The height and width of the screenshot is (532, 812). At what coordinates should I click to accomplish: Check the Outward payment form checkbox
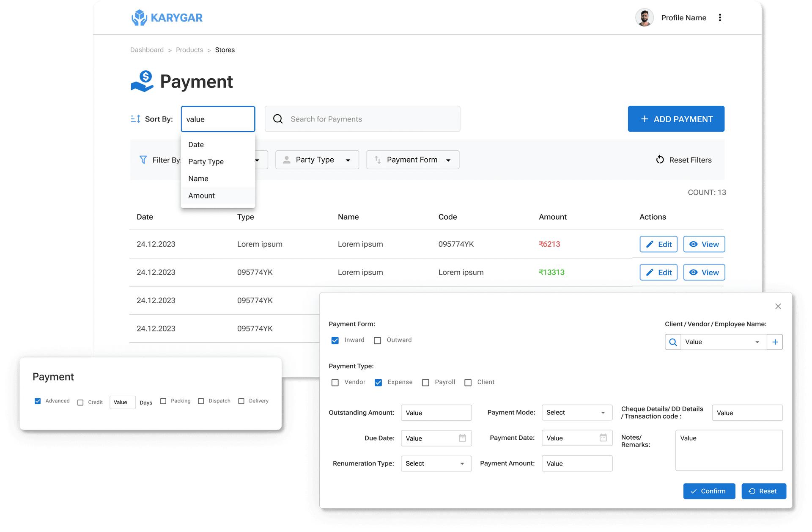click(378, 340)
